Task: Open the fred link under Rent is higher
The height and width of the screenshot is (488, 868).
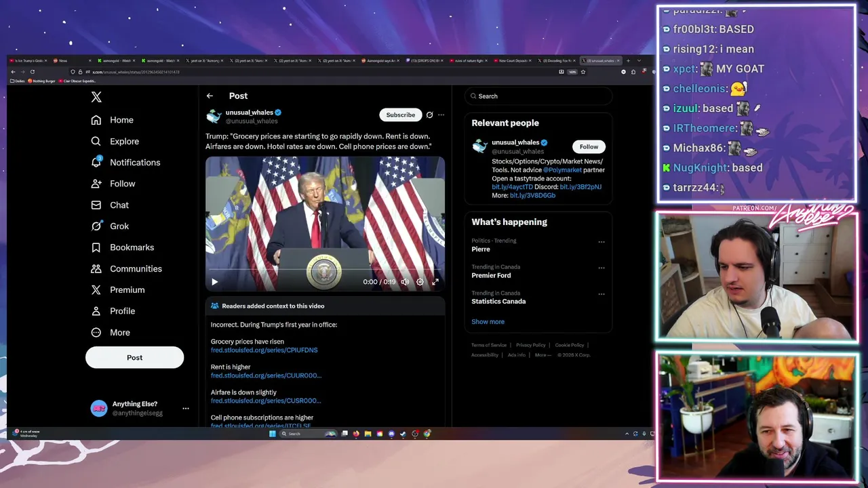Action: 266,375
